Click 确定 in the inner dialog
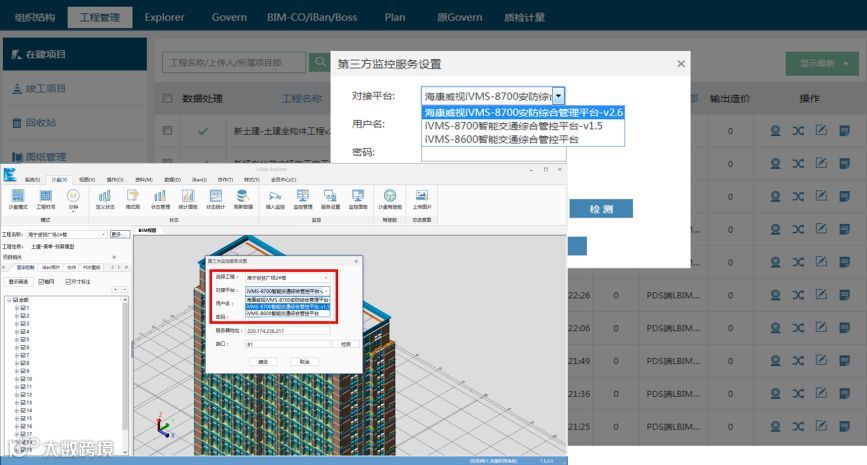867x465 pixels. click(263, 362)
